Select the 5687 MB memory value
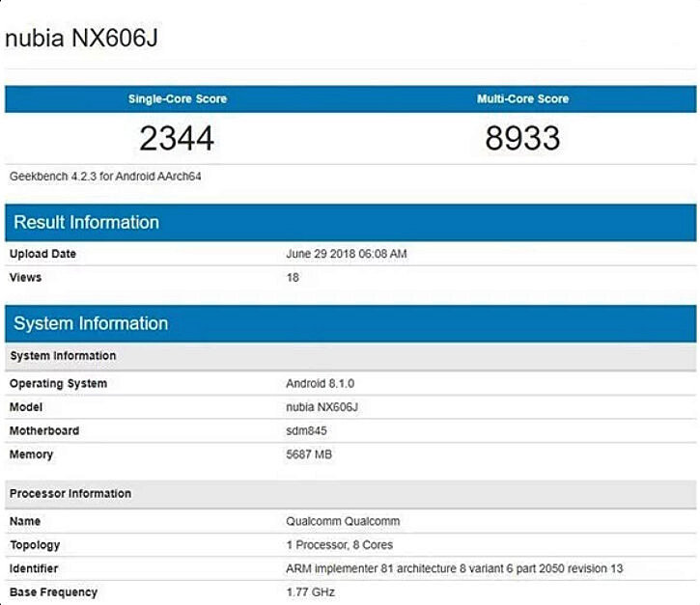This screenshot has height=605, width=700. (309, 454)
